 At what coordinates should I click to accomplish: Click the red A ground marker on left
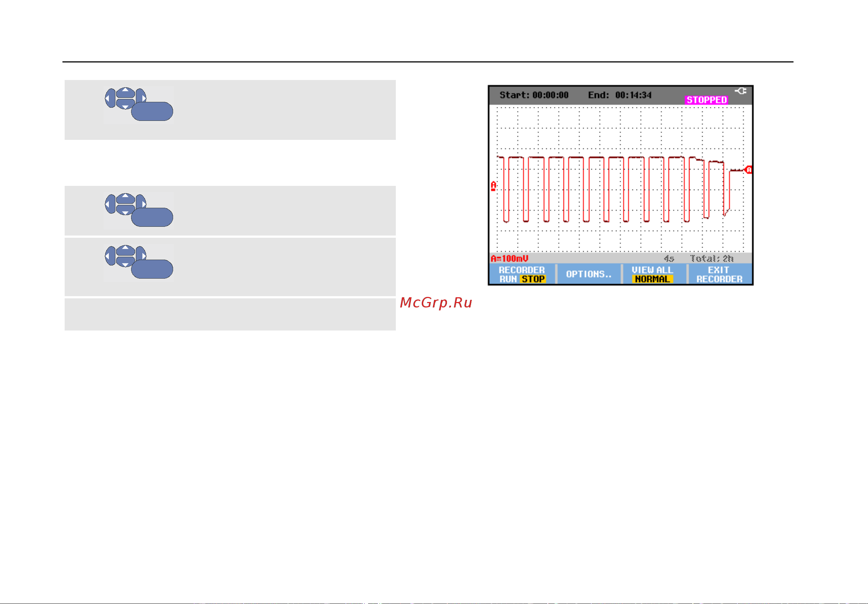click(493, 186)
